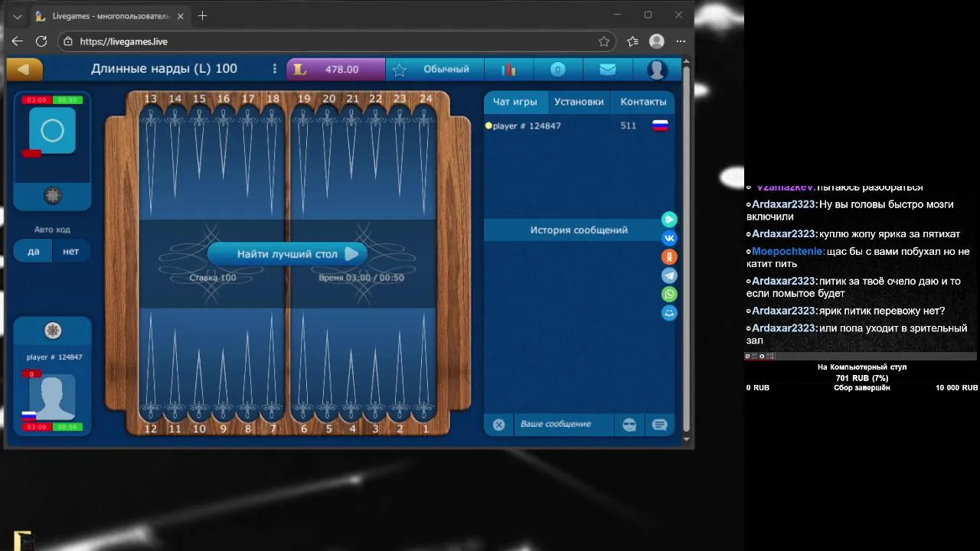Open the tab list dropdown arrow
Screen dimensions: 980x551
tap(17, 16)
